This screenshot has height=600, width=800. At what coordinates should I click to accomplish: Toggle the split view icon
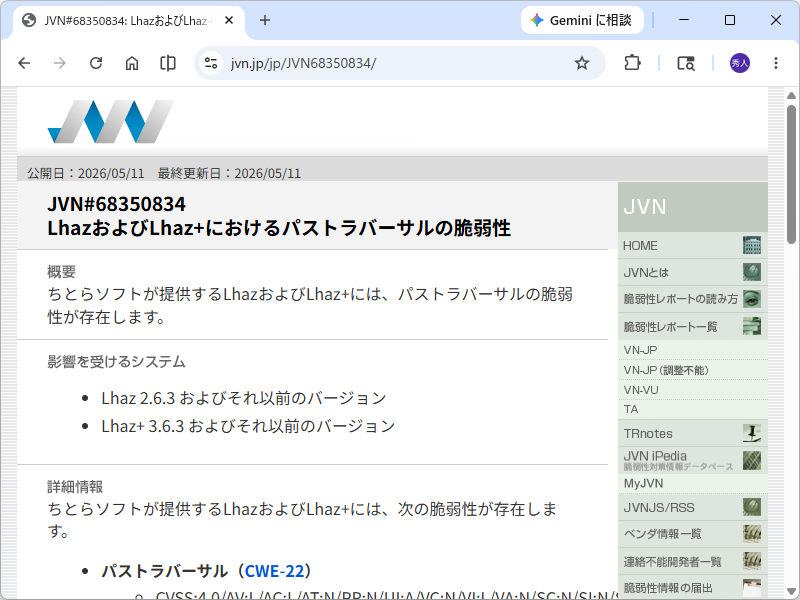(x=168, y=63)
